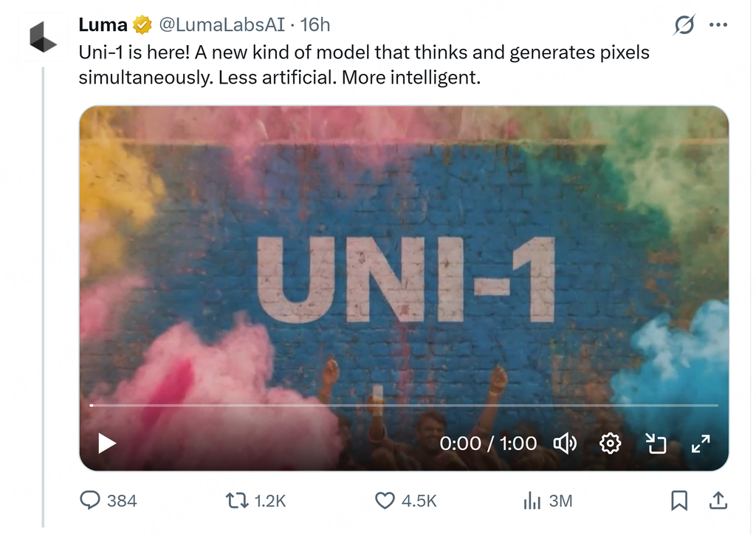Expand the video to fullscreen
Image resolution: width=756 pixels, height=535 pixels.
[700, 443]
